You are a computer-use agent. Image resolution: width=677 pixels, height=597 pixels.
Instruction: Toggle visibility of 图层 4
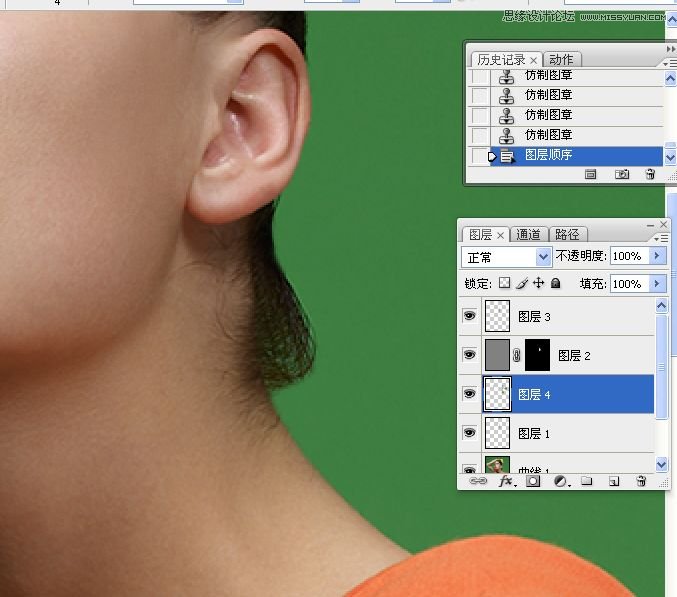469,393
